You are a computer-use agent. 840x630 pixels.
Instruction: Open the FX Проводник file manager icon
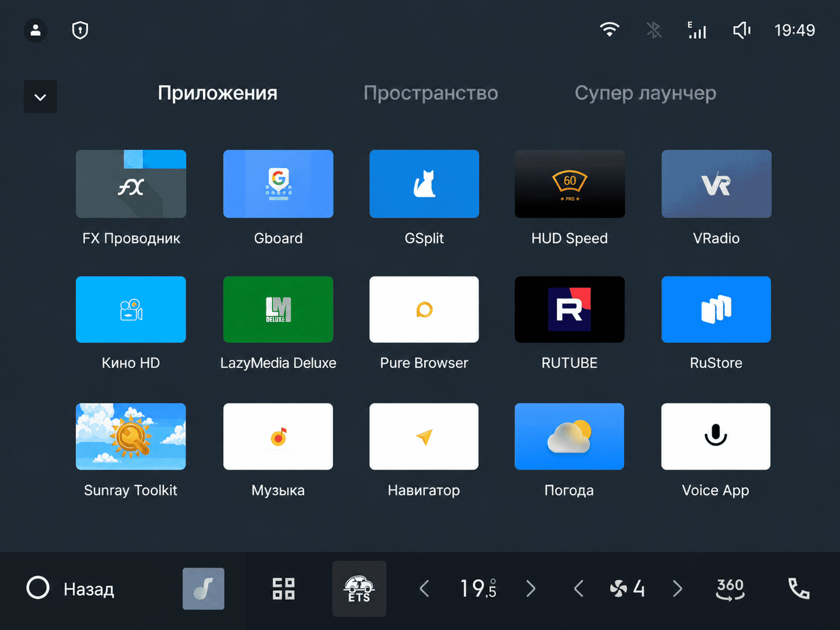[131, 184]
